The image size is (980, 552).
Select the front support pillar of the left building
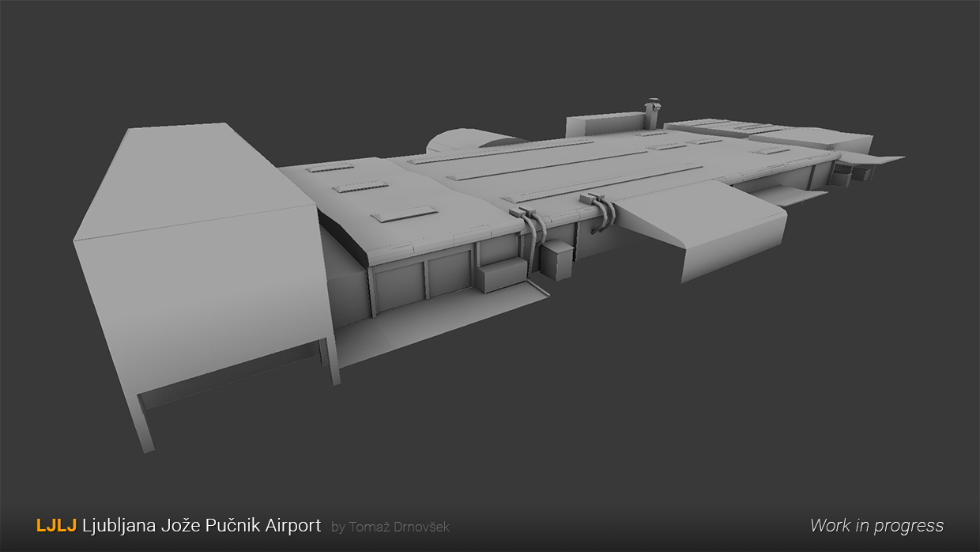pos(143,422)
